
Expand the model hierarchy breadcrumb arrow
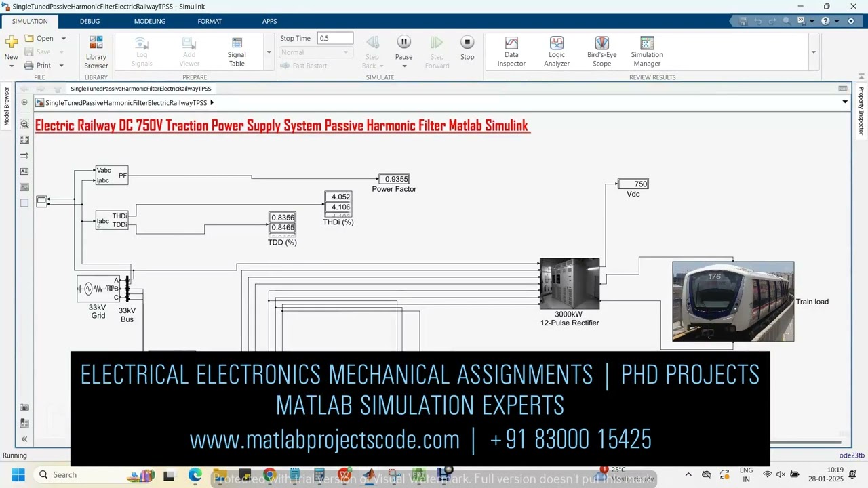[212, 103]
